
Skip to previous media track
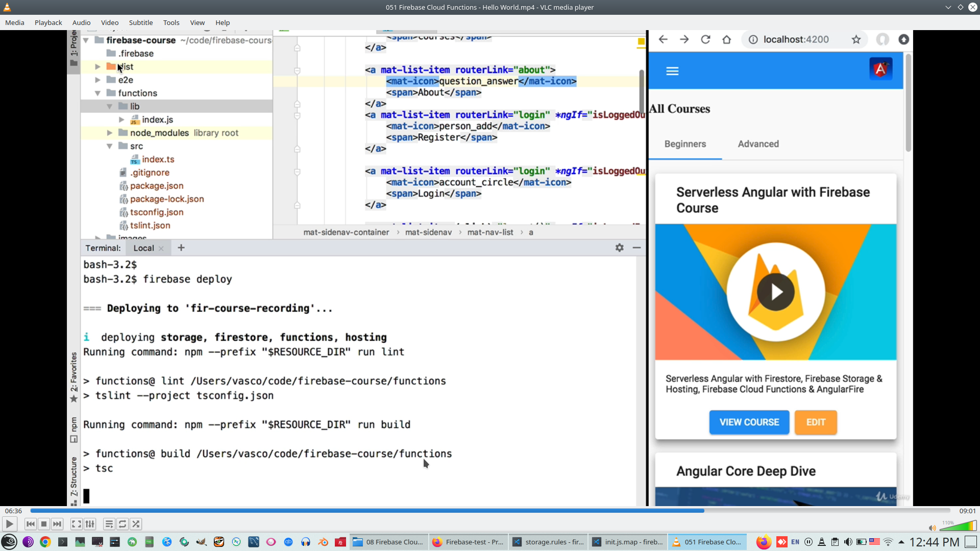(31, 524)
